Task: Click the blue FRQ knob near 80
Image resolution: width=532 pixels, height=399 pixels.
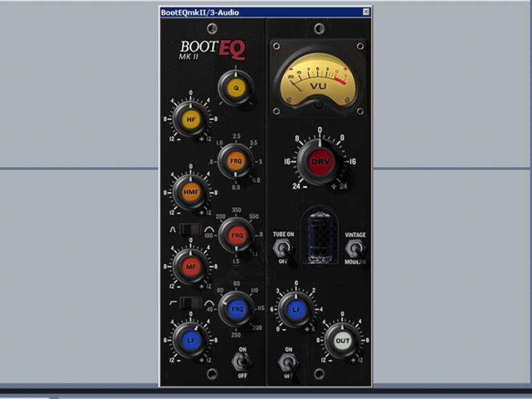Action: [237, 309]
